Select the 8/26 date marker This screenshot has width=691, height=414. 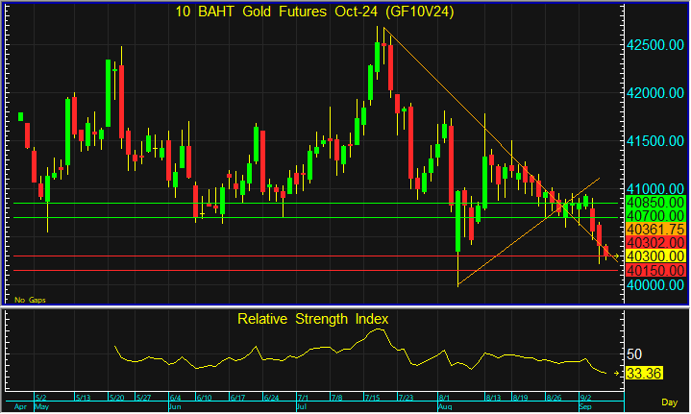click(x=554, y=398)
